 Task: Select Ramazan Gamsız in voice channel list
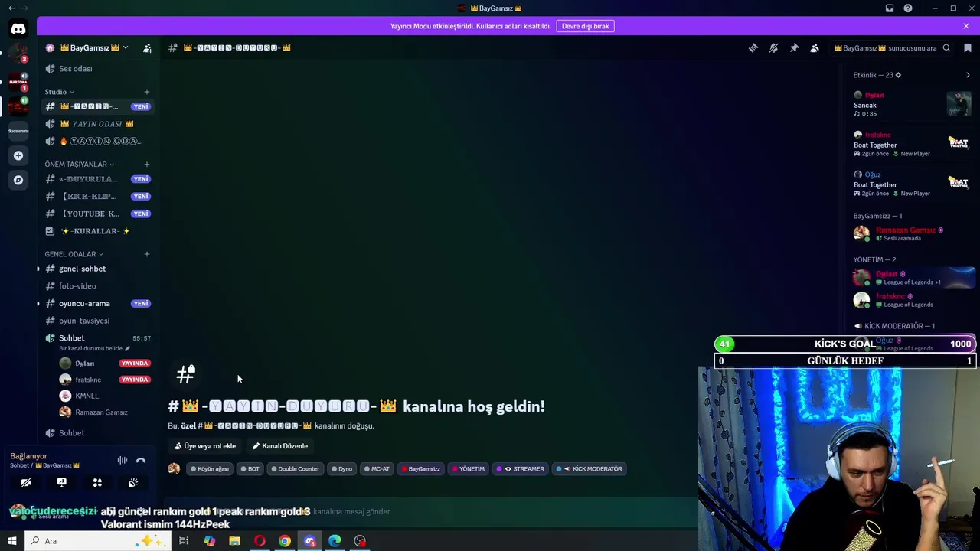104,412
